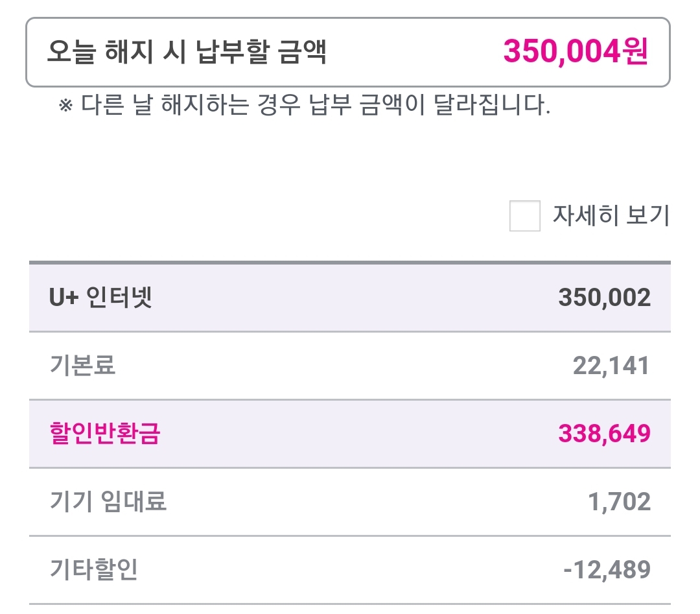Click the 22,141 basic fee amount
This screenshot has width=700, height=614.
click(611, 366)
